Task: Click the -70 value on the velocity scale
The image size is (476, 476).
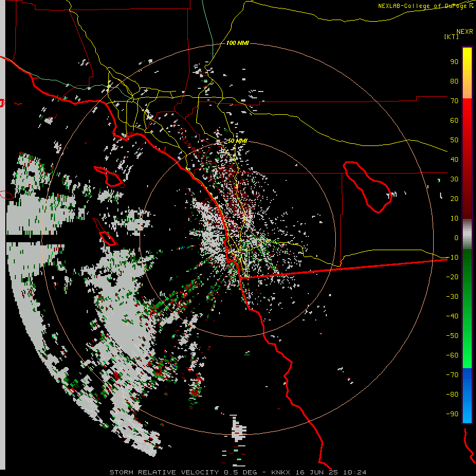Action: coord(452,375)
